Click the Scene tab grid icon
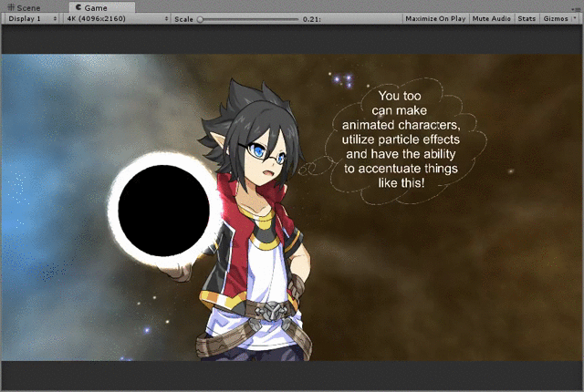 (11, 7)
